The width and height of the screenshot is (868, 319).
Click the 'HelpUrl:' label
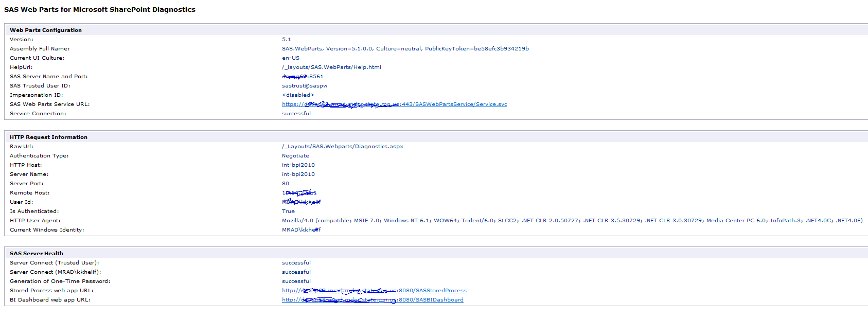pyautogui.click(x=21, y=67)
